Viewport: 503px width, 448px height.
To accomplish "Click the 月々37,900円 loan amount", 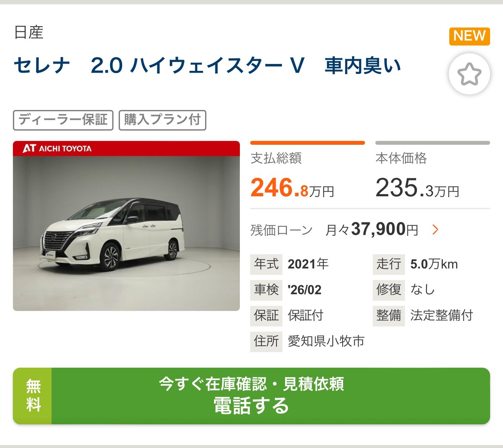I will click(x=372, y=229).
